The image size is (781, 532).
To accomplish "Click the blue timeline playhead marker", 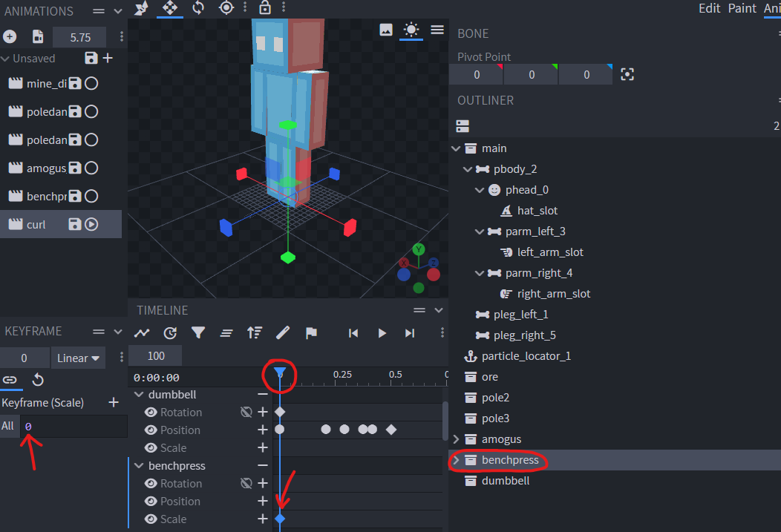I will point(280,372).
